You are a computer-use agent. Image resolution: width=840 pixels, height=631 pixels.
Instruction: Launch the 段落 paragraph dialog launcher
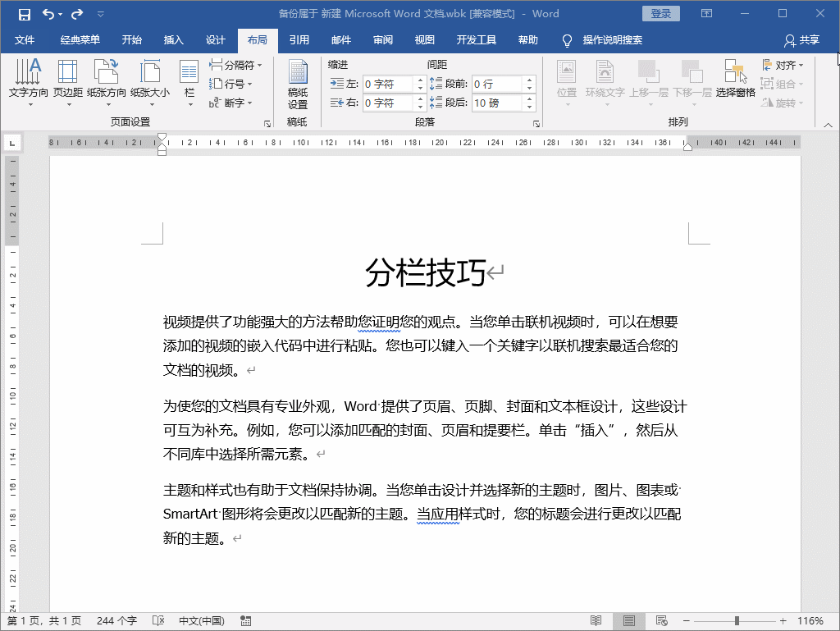536,124
